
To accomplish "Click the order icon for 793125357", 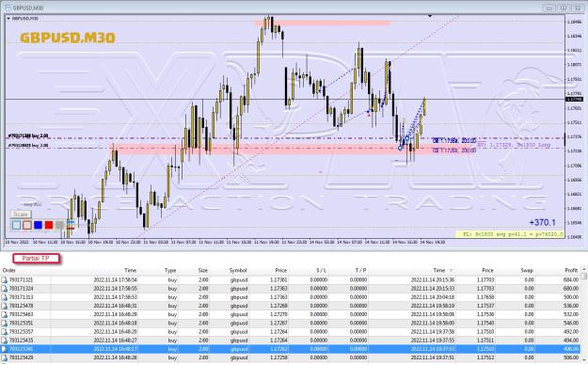I will coord(5,332).
